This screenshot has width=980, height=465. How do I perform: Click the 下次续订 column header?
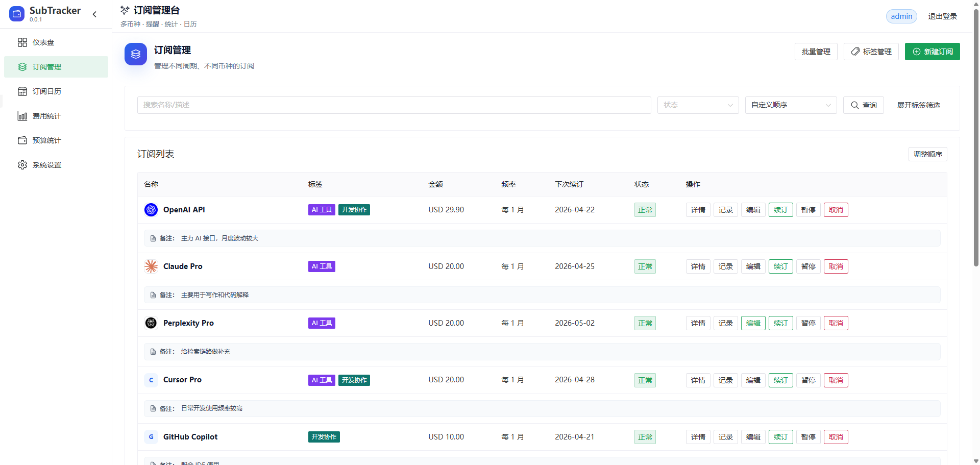click(569, 184)
